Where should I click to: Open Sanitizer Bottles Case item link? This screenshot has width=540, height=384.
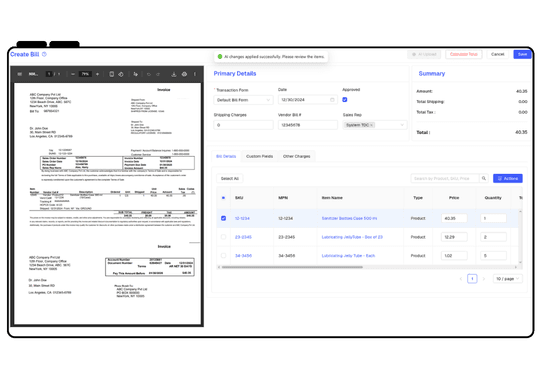pos(349,218)
